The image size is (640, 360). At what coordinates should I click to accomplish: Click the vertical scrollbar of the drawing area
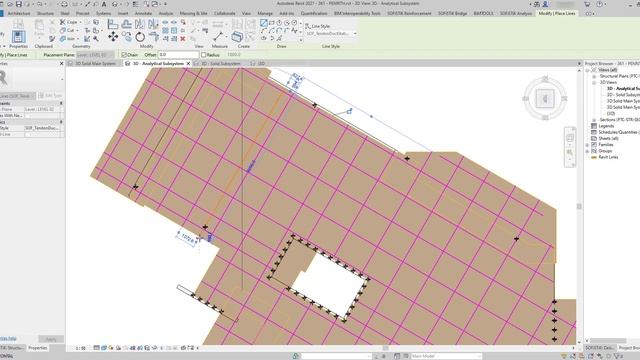579,207
